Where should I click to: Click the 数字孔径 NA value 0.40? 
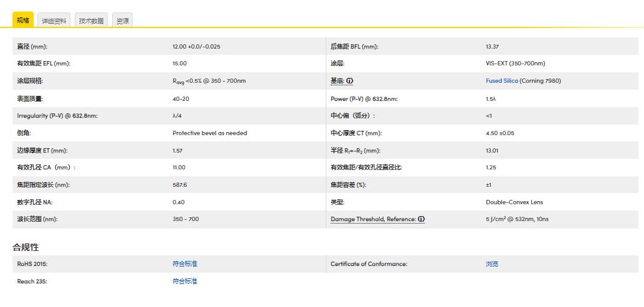coord(178,202)
